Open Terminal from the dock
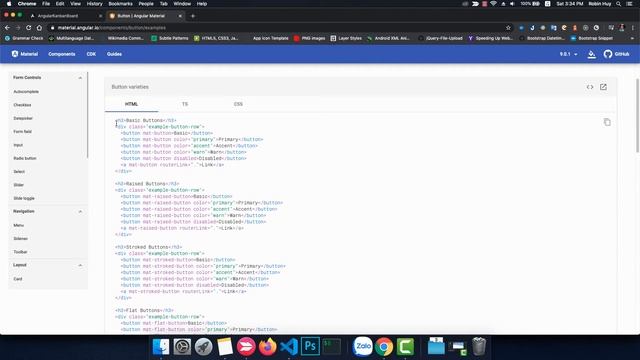Viewport: 640px width, 360px height. point(331,347)
